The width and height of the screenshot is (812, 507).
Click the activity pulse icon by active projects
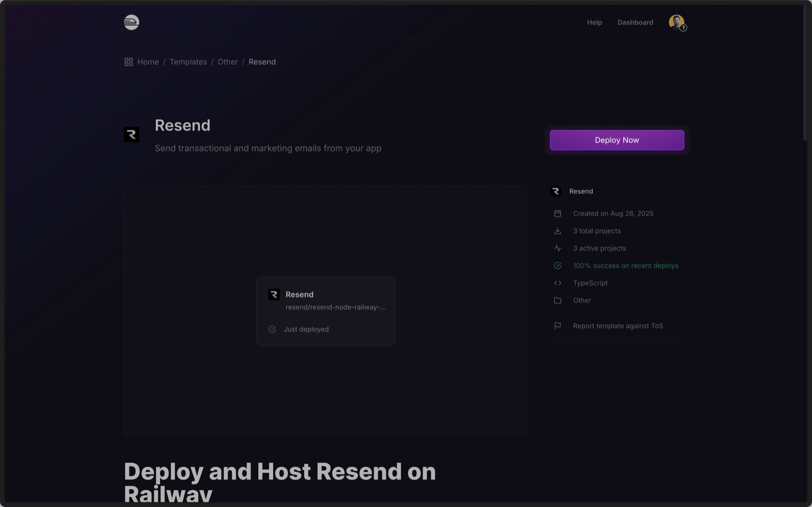coord(558,248)
